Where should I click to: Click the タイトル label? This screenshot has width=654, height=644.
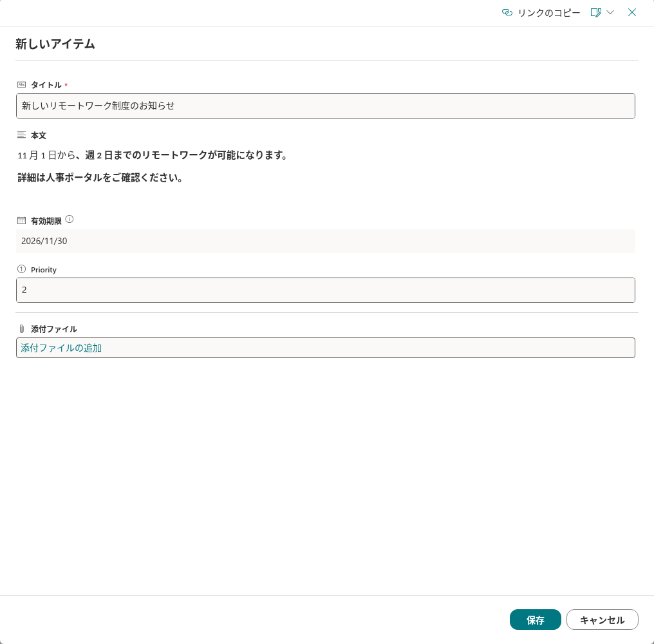[46, 85]
